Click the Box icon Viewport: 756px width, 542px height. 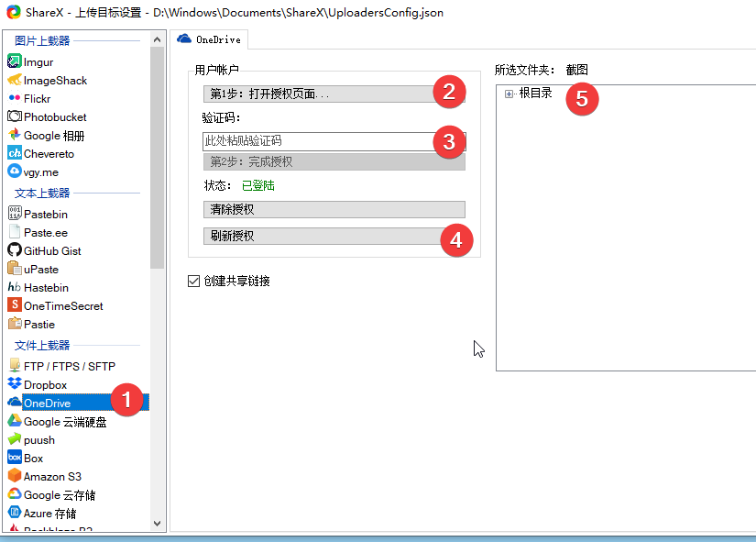[x=15, y=458]
